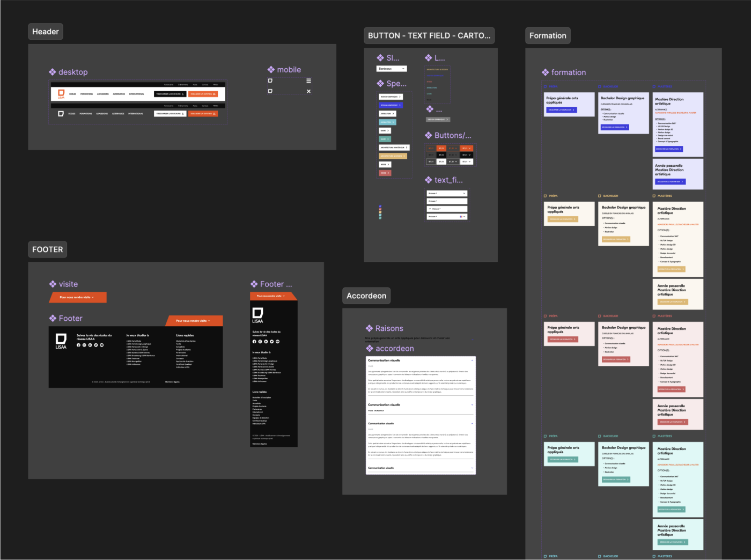Select the Formation section label
Screen dimensions: 751x560
point(548,36)
